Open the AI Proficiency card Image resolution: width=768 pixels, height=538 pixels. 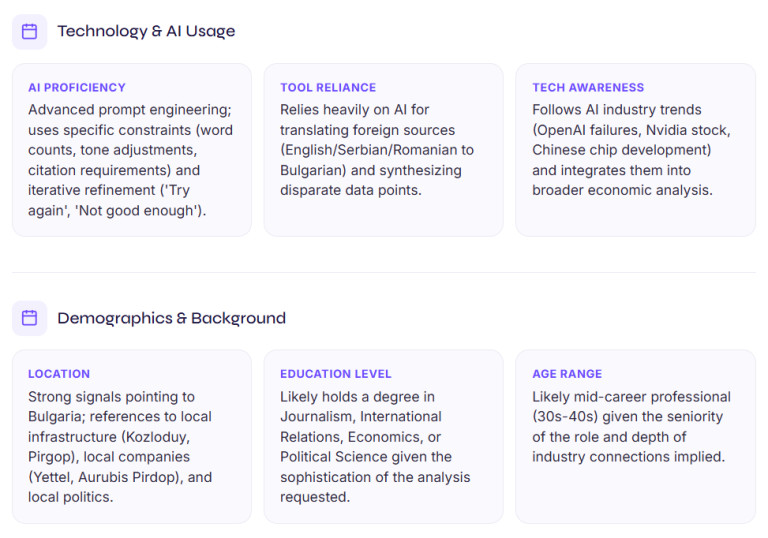pos(132,150)
